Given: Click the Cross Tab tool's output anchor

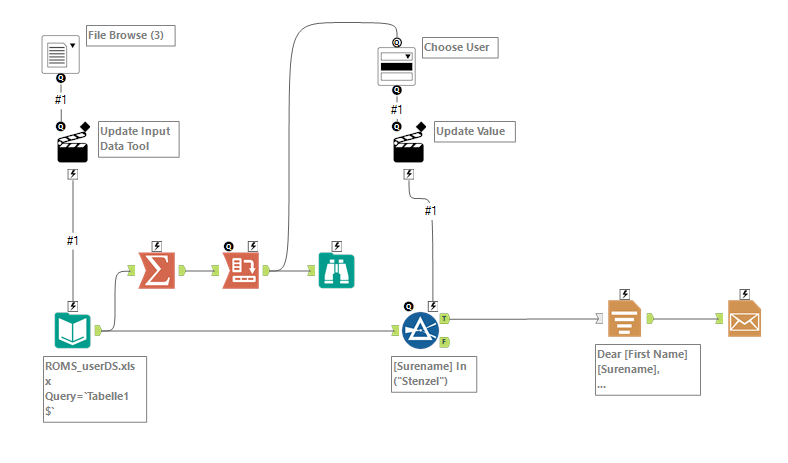Looking at the screenshot, I should 266,270.
